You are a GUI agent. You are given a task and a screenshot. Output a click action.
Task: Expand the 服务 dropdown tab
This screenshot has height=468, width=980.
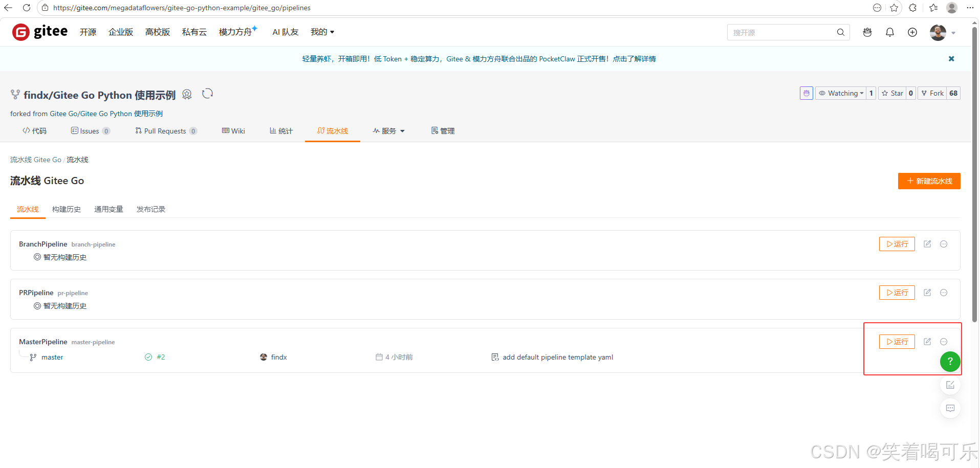[x=388, y=131]
